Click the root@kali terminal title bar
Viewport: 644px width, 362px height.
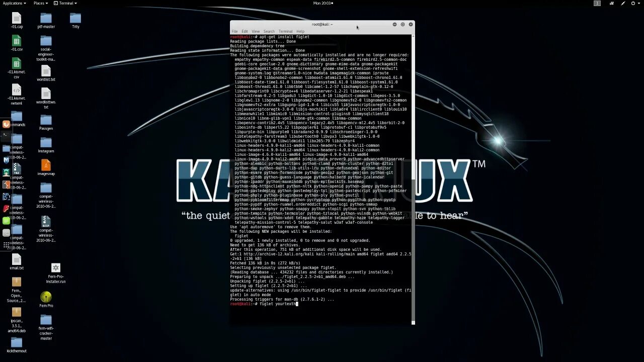tap(322, 24)
